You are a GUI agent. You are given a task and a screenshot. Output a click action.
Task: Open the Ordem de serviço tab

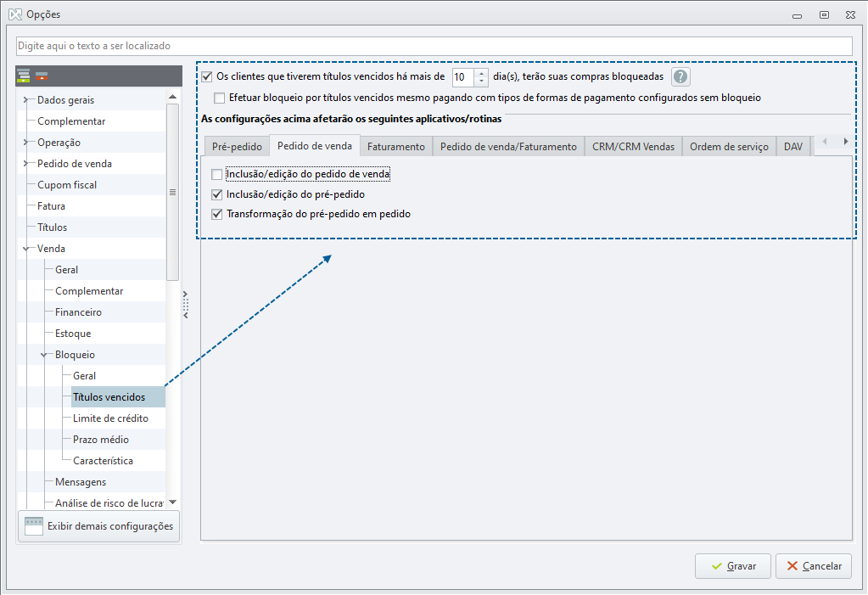coord(729,147)
